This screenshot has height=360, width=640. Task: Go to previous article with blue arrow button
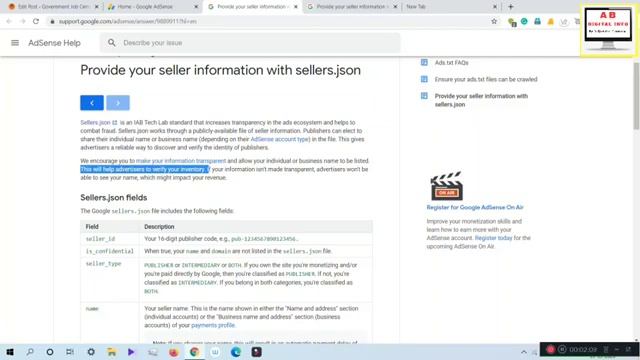(92, 103)
